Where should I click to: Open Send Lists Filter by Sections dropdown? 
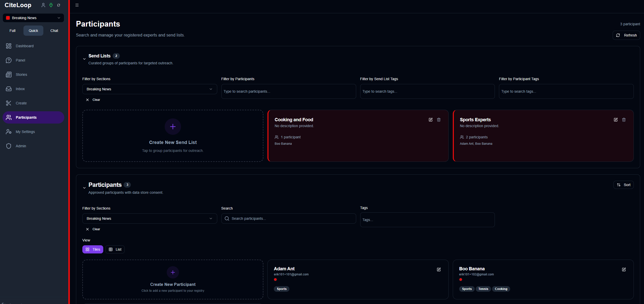(x=150, y=89)
